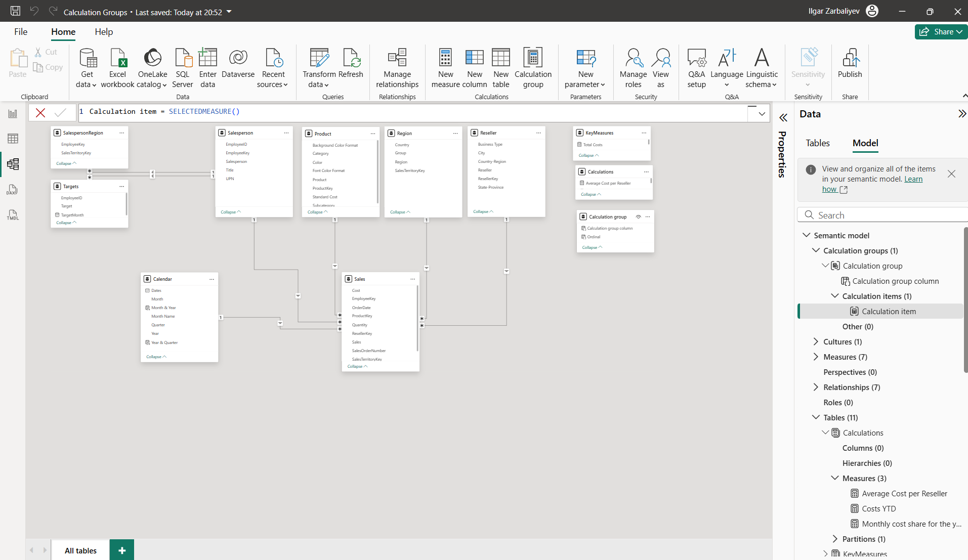
Task: Expand the formula bar dropdown
Action: pos(762,114)
